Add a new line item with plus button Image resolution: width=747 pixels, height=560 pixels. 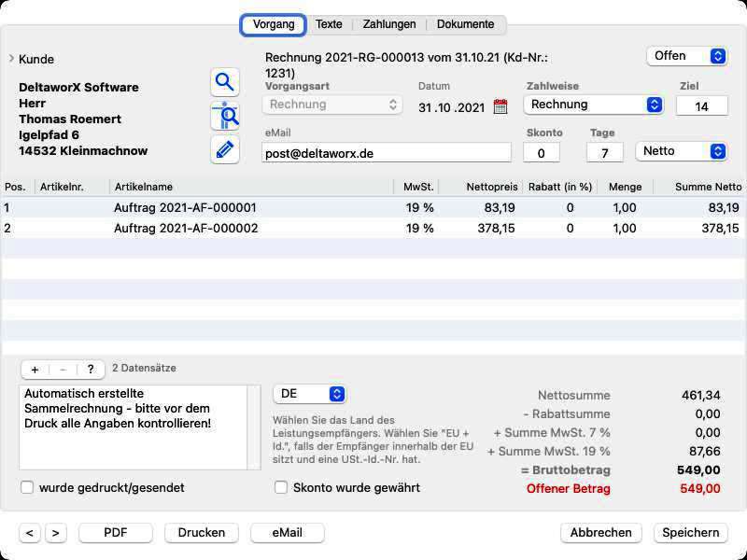coord(35,370)
